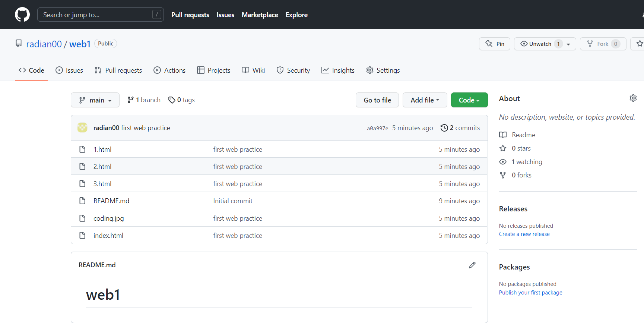Open repository Settings tab
This screenshot has width=644, height=334.
tap(383, 70)
